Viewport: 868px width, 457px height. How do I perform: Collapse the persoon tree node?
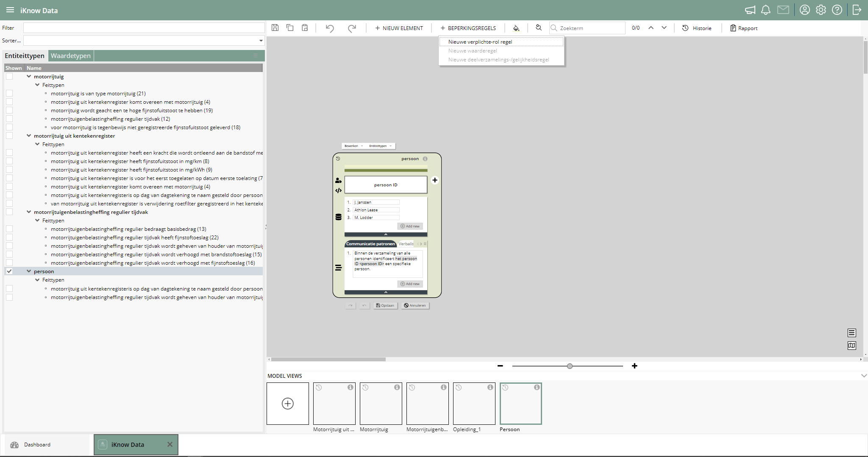point(29,271)
